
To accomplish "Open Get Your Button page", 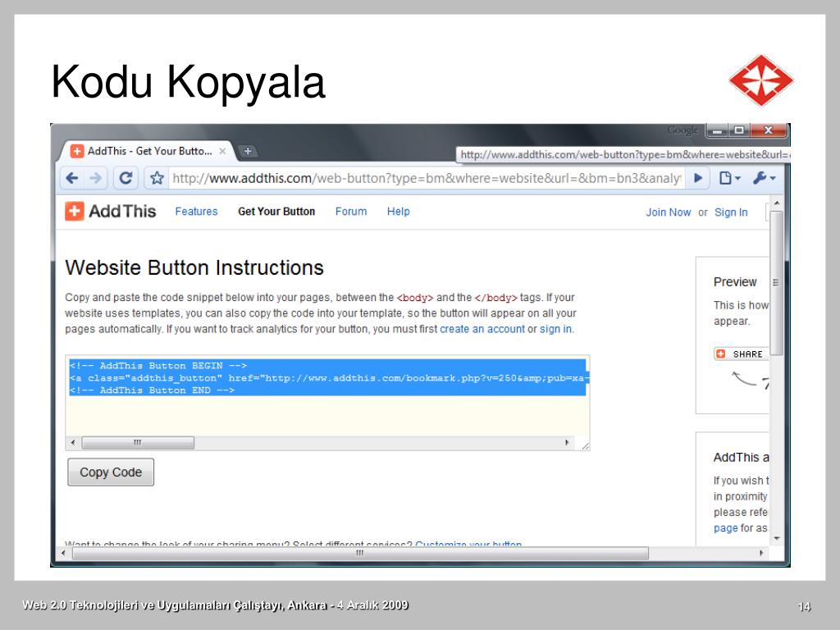I will [276, 212].
